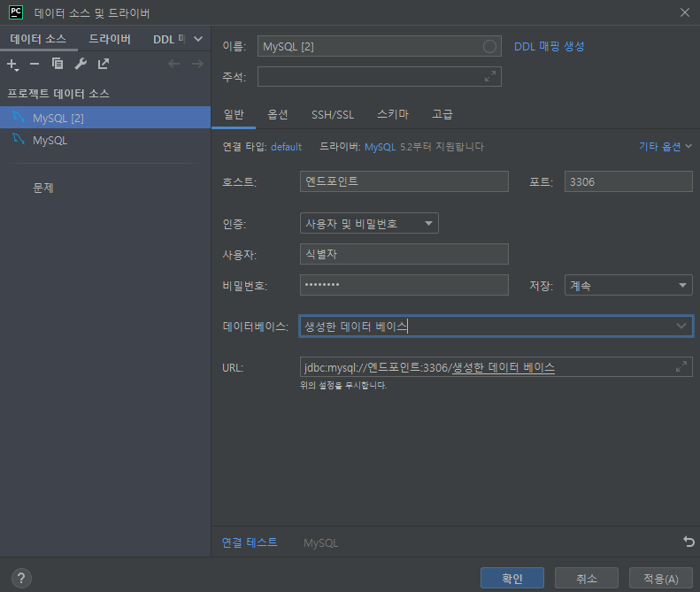Open the 문제 problems item

pos(43,188)
